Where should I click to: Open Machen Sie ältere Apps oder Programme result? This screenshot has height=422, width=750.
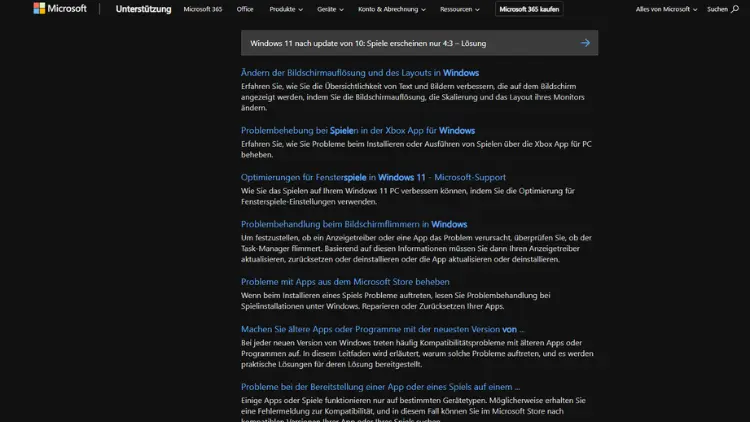[383, 329]
